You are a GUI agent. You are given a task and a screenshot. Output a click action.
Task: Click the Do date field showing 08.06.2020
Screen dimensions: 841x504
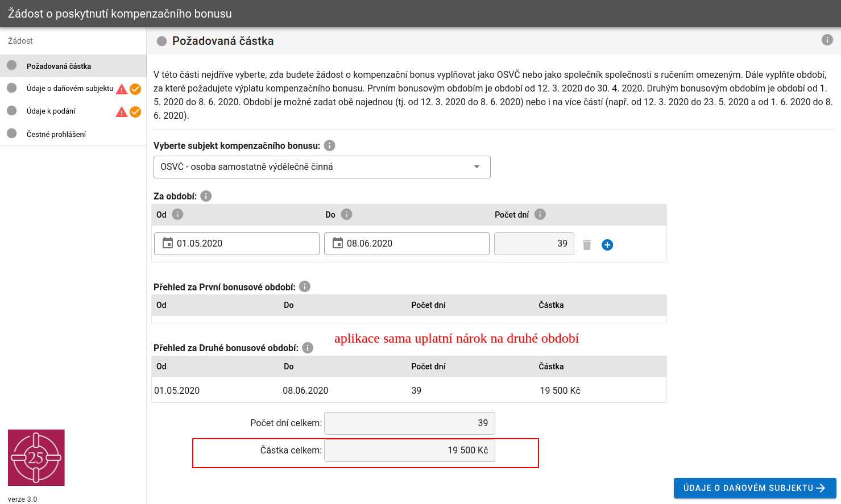click(415, 244)
